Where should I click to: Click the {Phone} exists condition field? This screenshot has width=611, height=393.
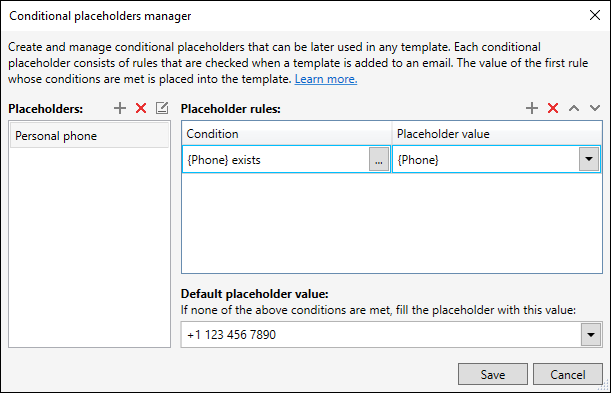(x=276, y=159)
